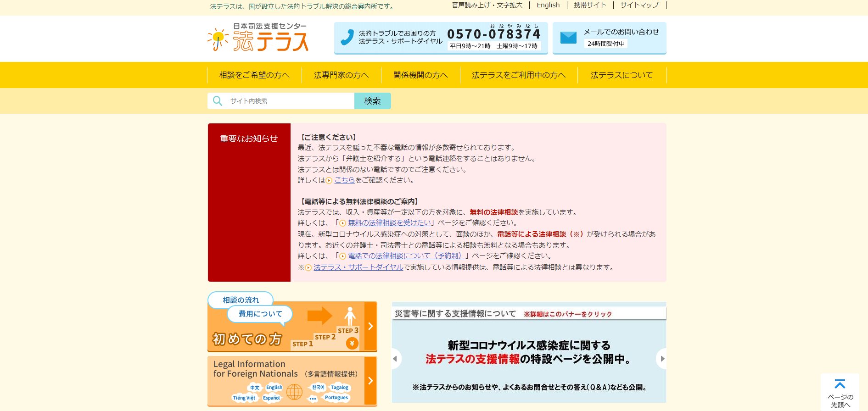Screen dimensions: 868x411
Task: Click the 中文 language bubble
Action: pyautogui.click(x=254, y=388)
